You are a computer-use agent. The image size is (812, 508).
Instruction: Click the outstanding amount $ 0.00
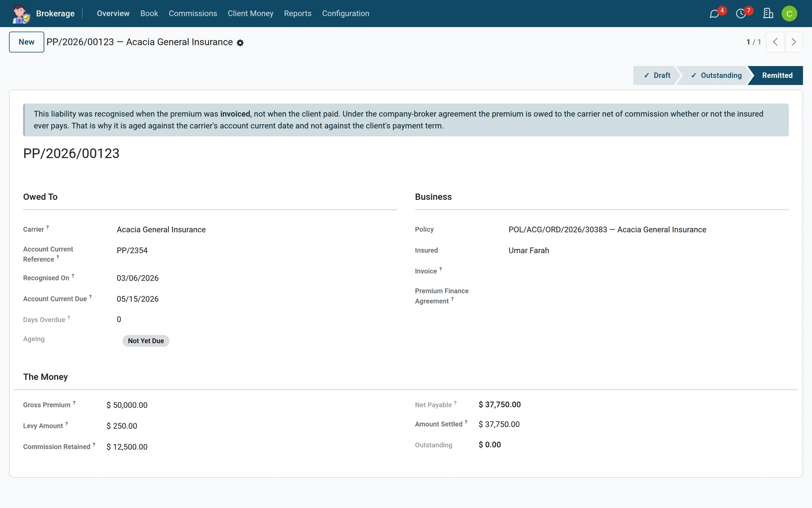click(x=490, y=444)
